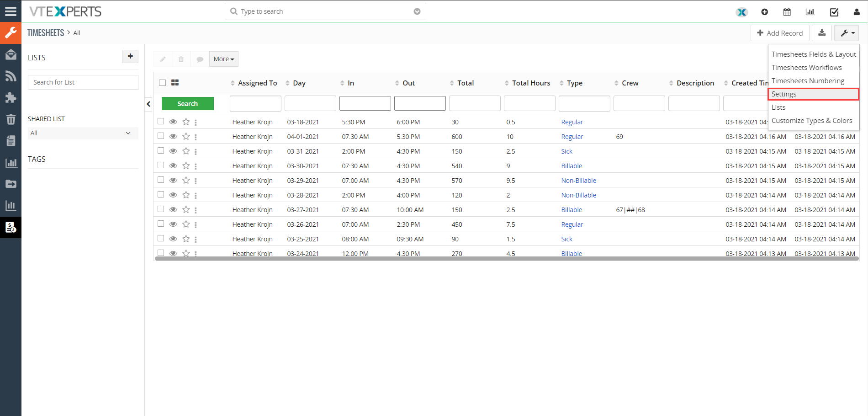Open the folder arrow sidebar icon

point(11,184)
